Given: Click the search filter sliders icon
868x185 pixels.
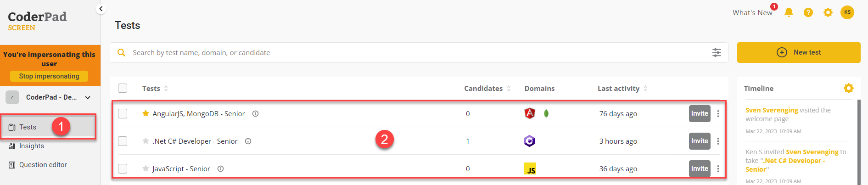Looking at the screenshot, I should tap(717, 53).
